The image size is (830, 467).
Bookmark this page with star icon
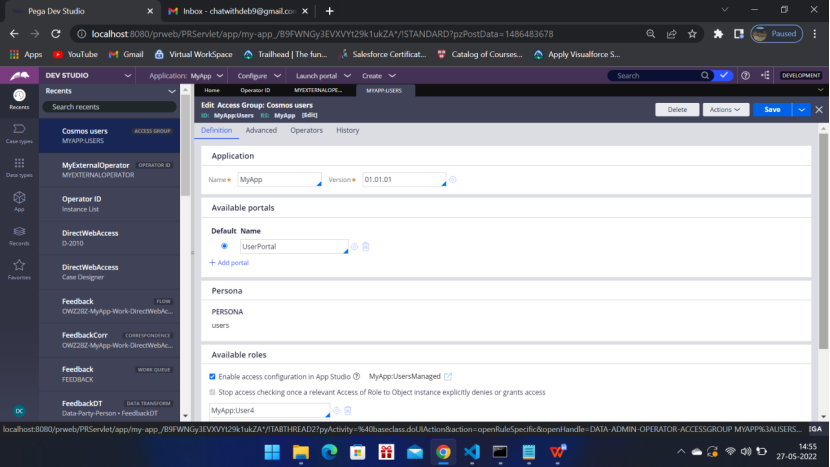click(x=692, y=34)
